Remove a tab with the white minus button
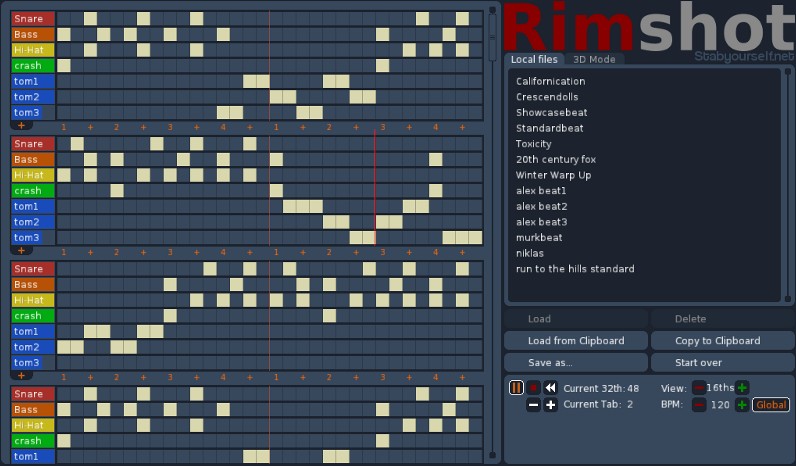The width and height of the screenshot is (796, 466). pos(533,405)
